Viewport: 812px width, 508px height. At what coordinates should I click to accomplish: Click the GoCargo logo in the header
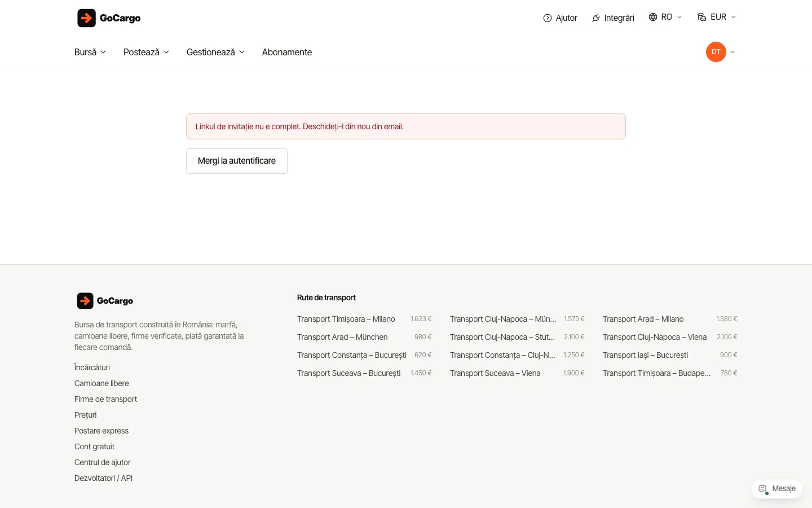(109, 18)
